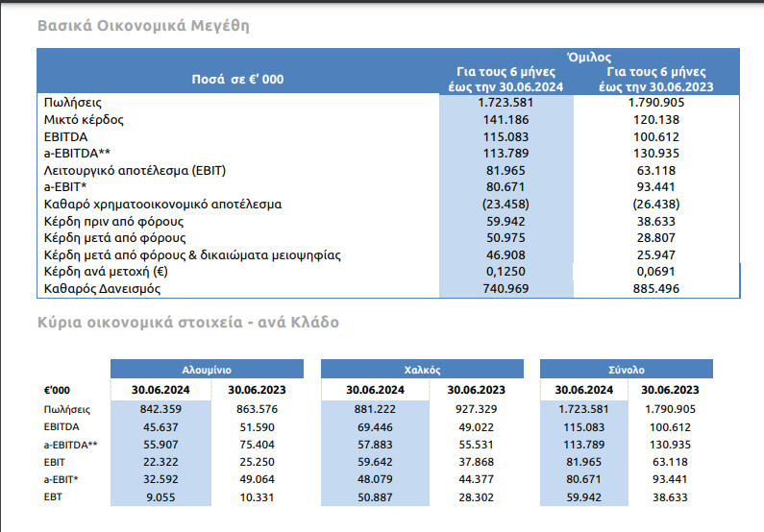This screenshot has height=532, width=764.
Task: Select a-EBIT value 32.592
Action: (x=160, y=479)
